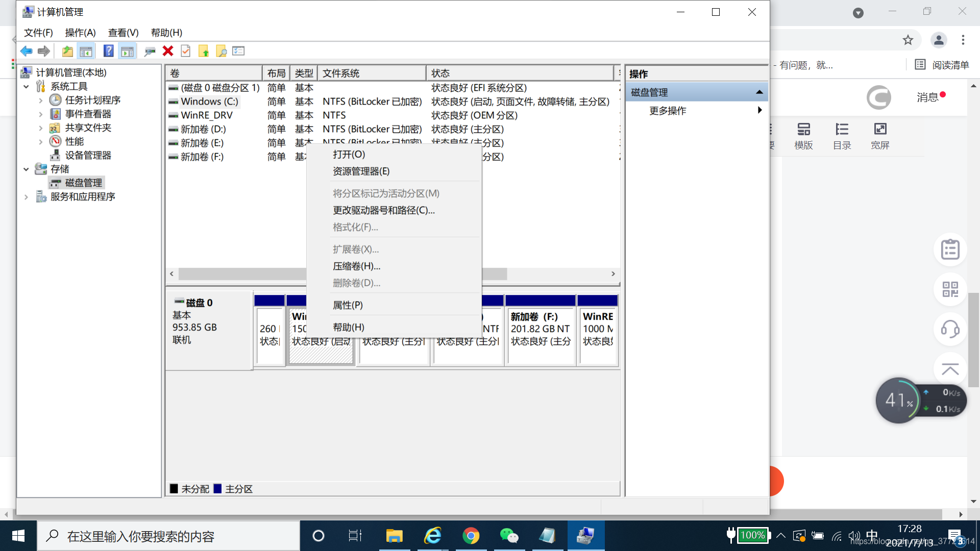Click the show/hide console tree icon

tap(86, 51)
